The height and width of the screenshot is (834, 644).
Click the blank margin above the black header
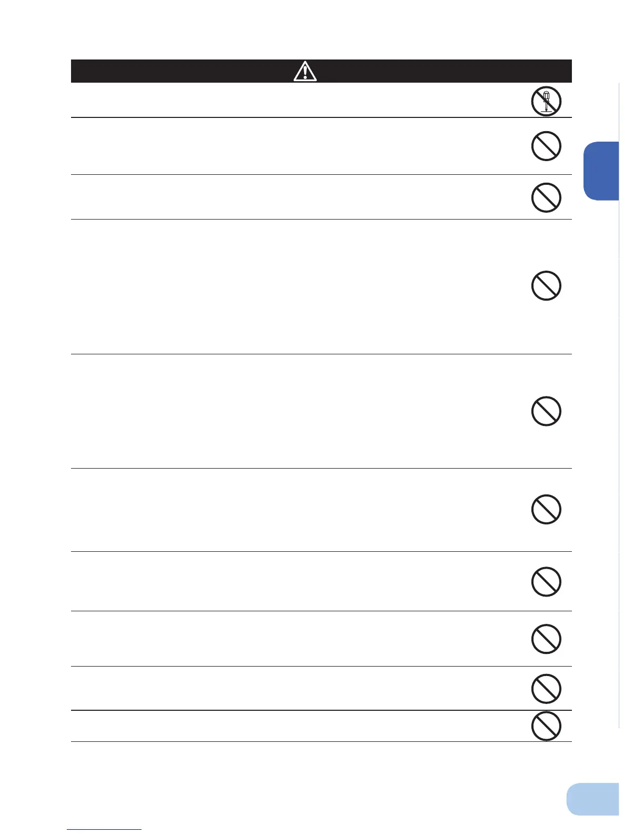321,29
